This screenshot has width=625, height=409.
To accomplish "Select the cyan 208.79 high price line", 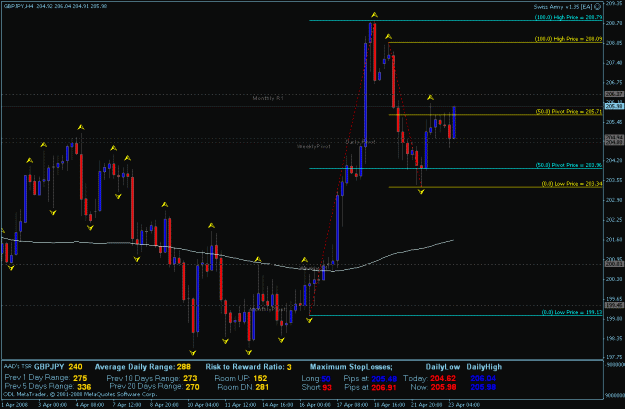I will pyautogui.click(x=455, y=20).
